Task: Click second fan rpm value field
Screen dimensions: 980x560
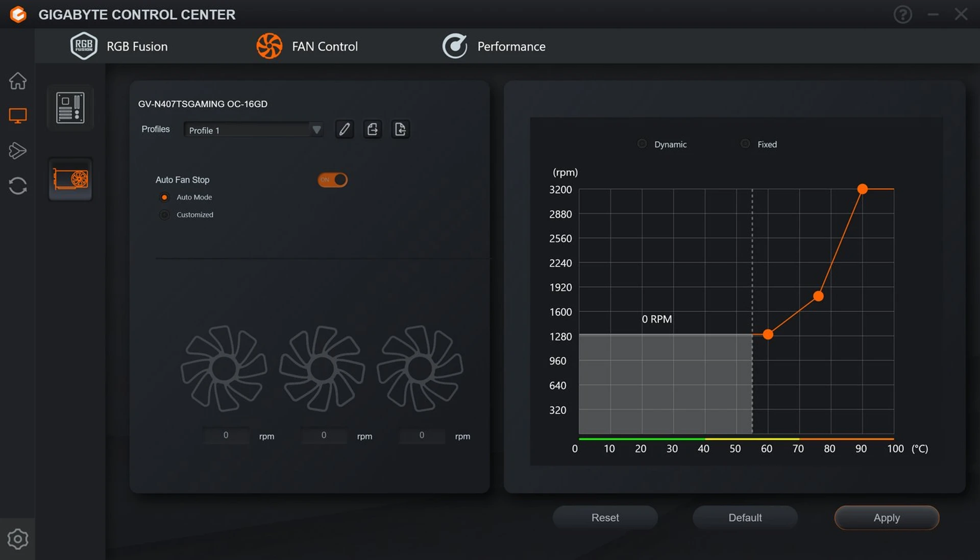Action: pos(324,435)
